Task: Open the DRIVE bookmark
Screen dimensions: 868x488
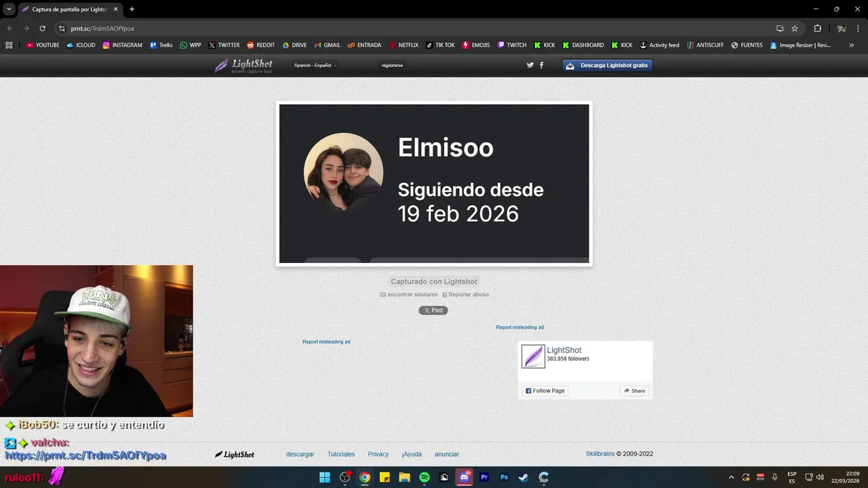Action: click(x=294, y=45)
